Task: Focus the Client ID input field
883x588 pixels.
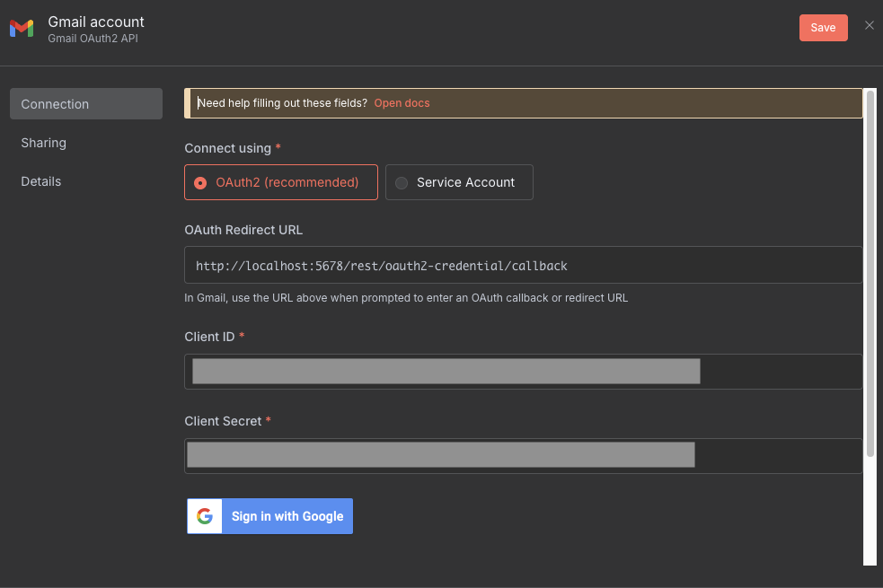Action: 523,372
